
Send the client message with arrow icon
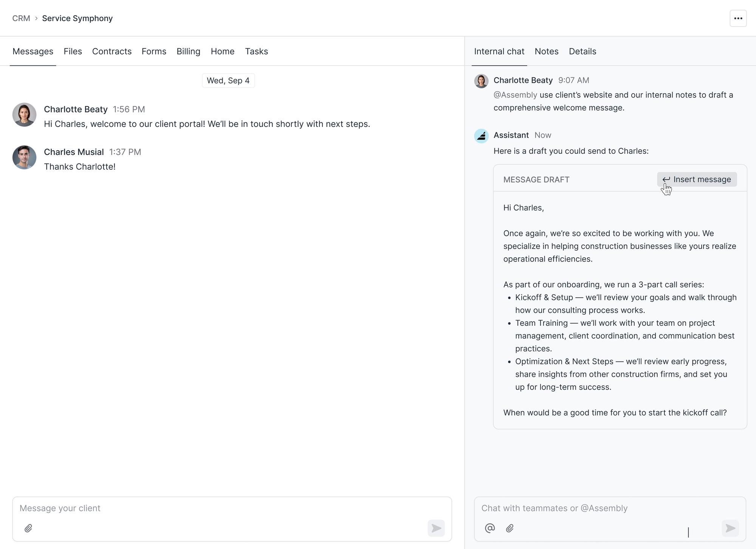[x=436, y=528]
